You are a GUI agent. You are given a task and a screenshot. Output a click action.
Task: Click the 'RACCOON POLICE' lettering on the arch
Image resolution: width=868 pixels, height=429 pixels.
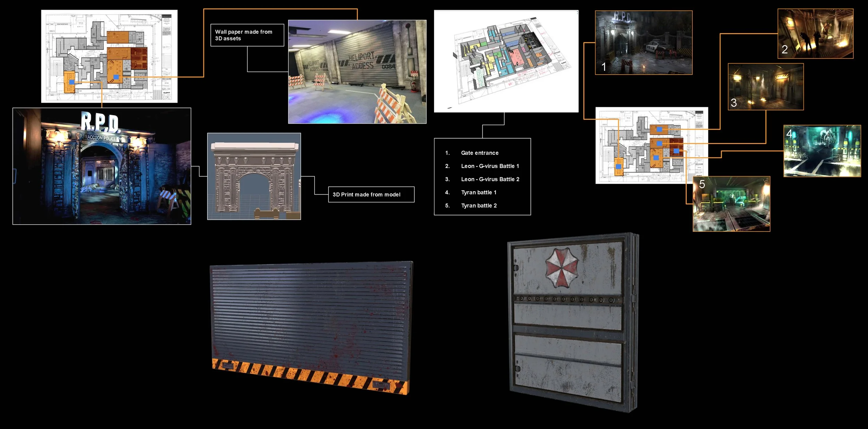[x=101, y=138]
